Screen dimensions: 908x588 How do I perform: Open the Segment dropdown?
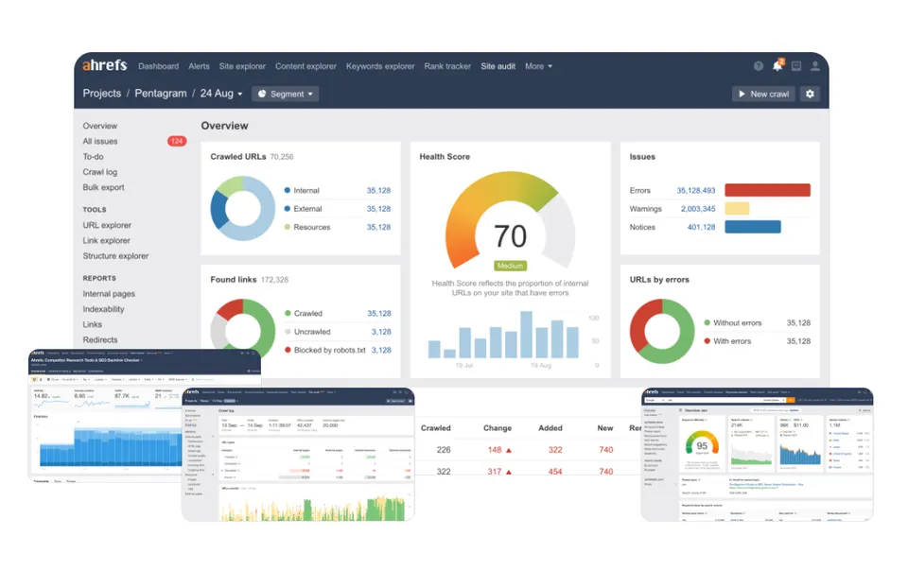(x=285, y=94)
